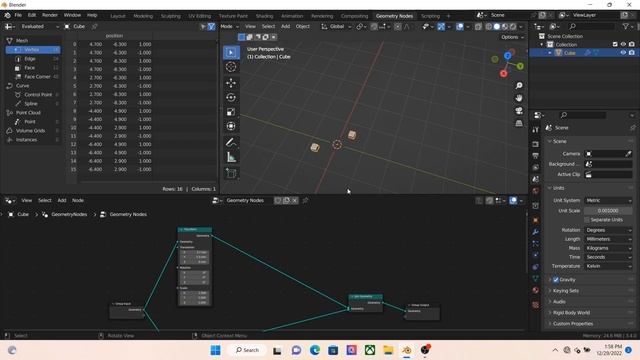Image resolution: width=640 pixels, height=360 pixels.
Task: Open the Object Data properties tab
Action: pos(536,278)
